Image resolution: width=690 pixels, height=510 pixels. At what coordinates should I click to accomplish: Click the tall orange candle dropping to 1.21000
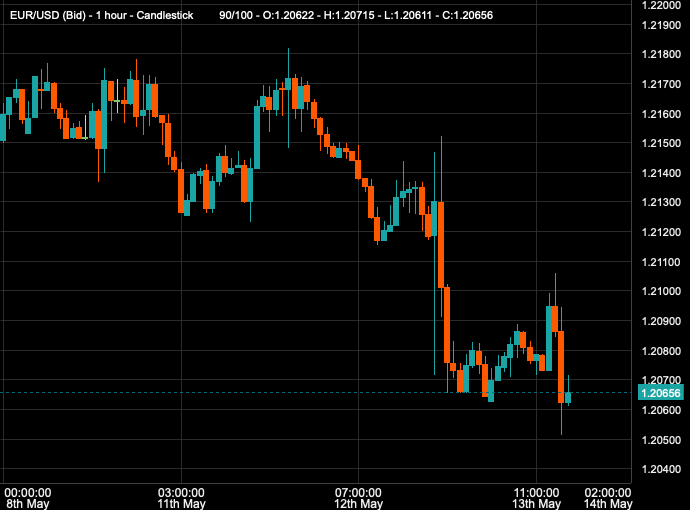click(441, 245)
